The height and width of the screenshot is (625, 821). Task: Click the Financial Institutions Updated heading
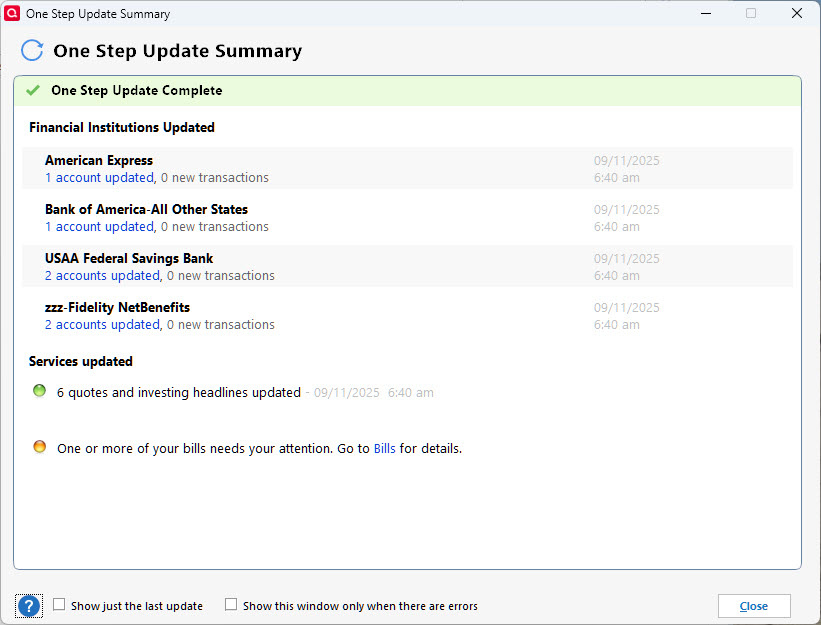pyautogui.click(x=122, y=127)
